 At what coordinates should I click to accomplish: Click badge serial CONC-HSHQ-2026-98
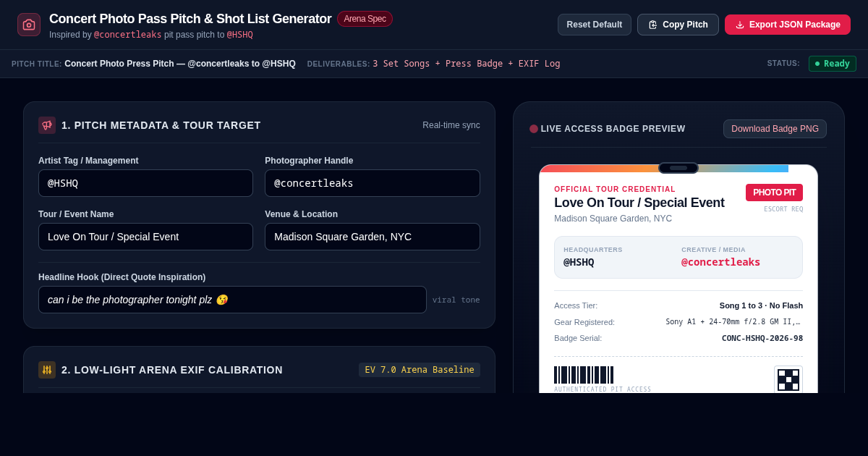762,338
